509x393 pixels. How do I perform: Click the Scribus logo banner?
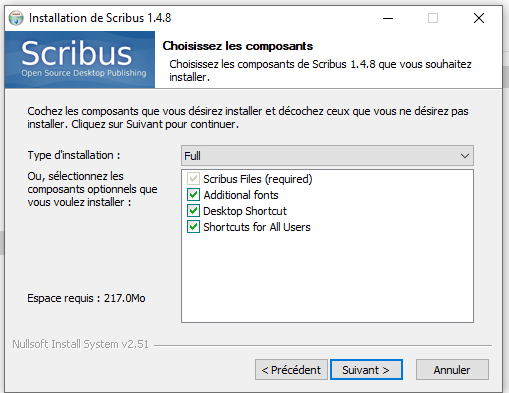tap(80, 60)
